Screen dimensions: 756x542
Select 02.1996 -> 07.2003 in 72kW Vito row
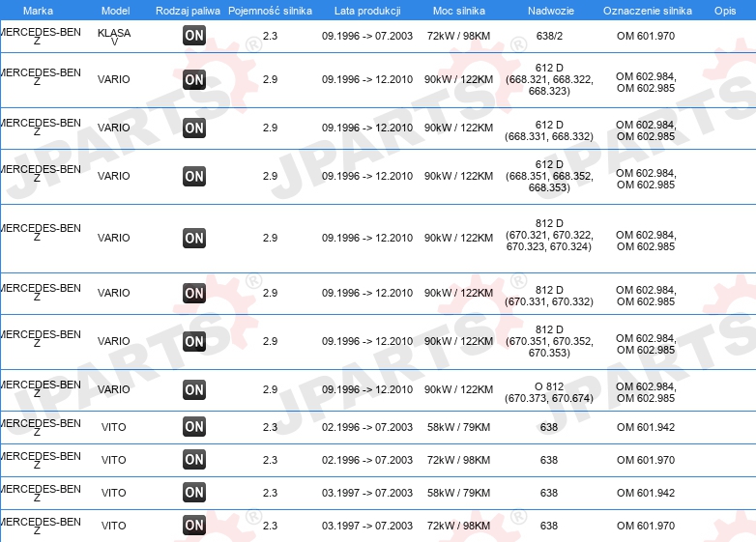tap(367, 460)
